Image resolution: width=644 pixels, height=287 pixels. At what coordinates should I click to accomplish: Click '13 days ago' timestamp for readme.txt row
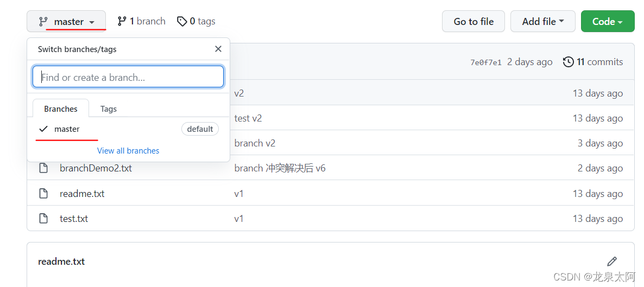(598, 193)
